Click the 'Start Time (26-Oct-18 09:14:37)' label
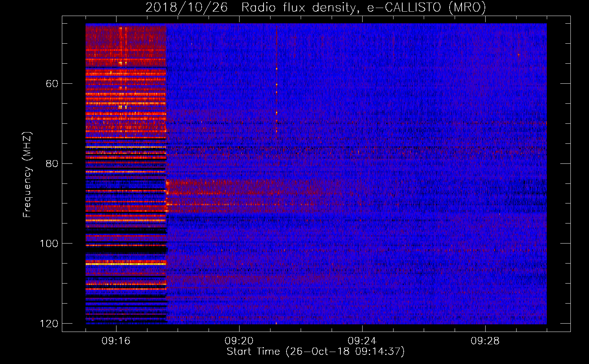The image size is (589, 364). (316, 352)
